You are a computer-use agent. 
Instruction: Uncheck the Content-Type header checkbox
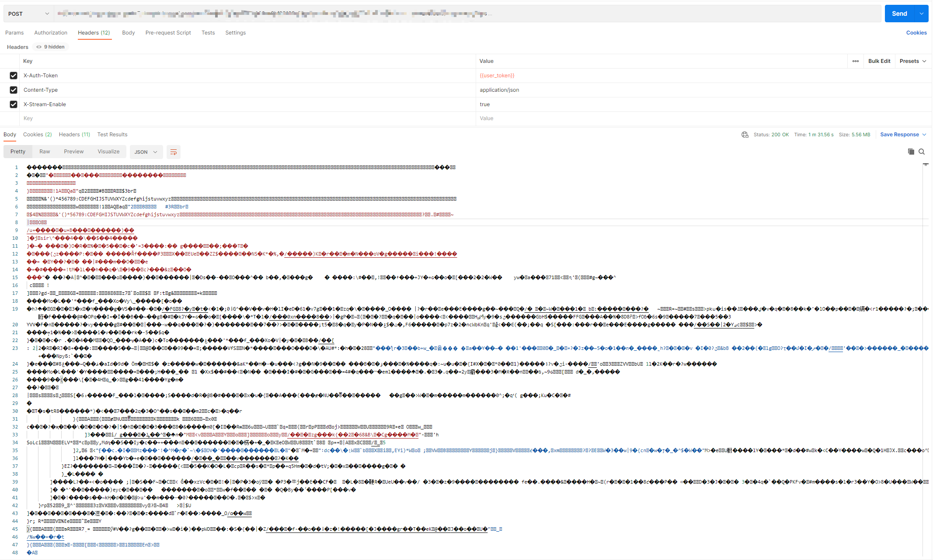(x=14, y=90)
